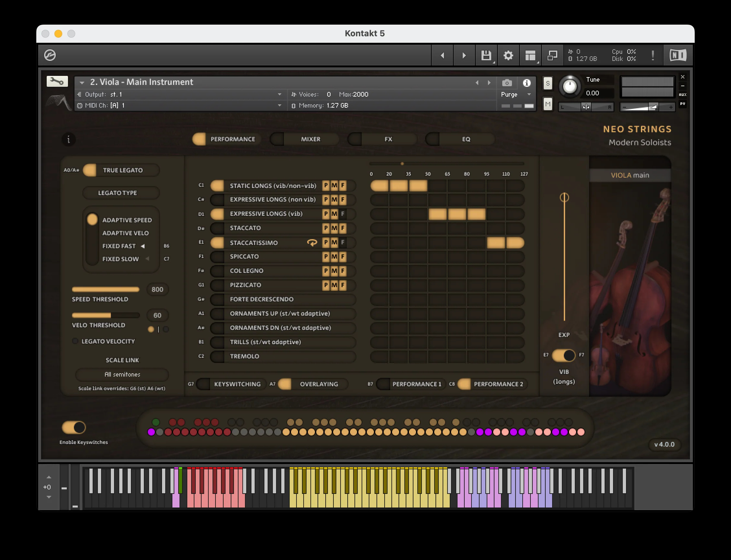Click the SPEED THRESHOLD value 800
This screenshot has width=731, height=560.
pos(157,289)
